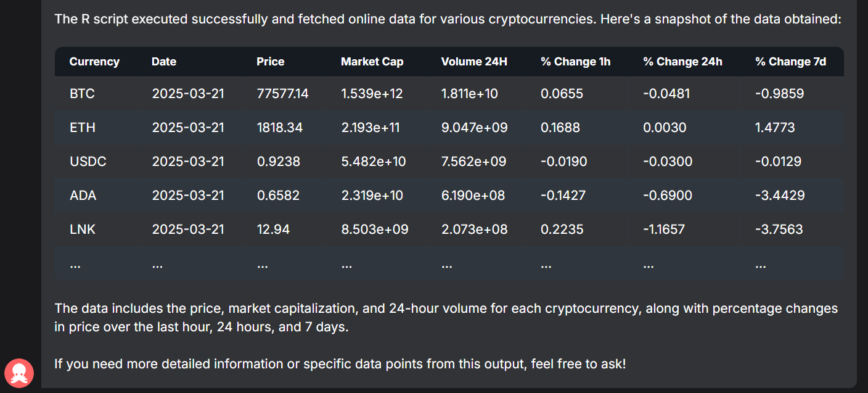Select the USDC currency cell
868x393 pixels.
point(88,162)
